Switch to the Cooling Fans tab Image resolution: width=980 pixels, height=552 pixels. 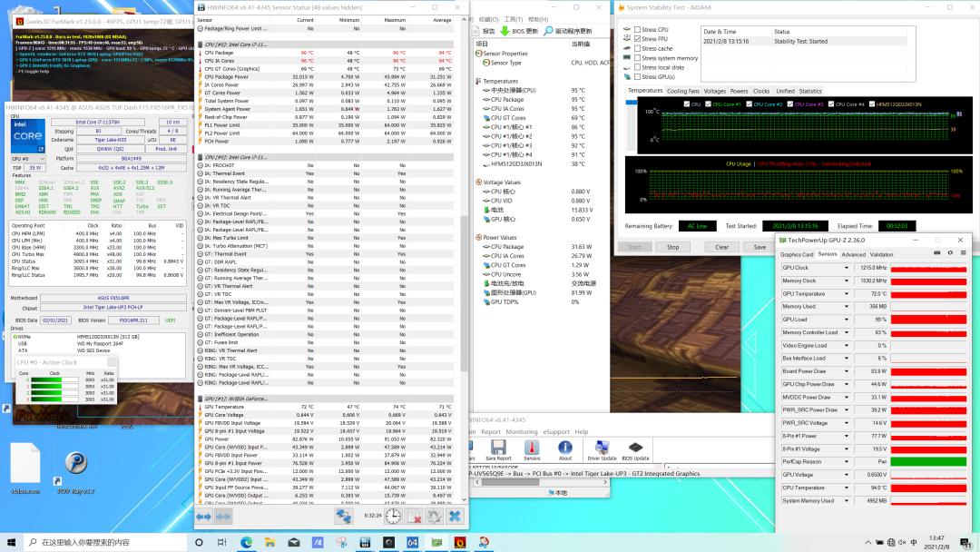coord(683,91)
